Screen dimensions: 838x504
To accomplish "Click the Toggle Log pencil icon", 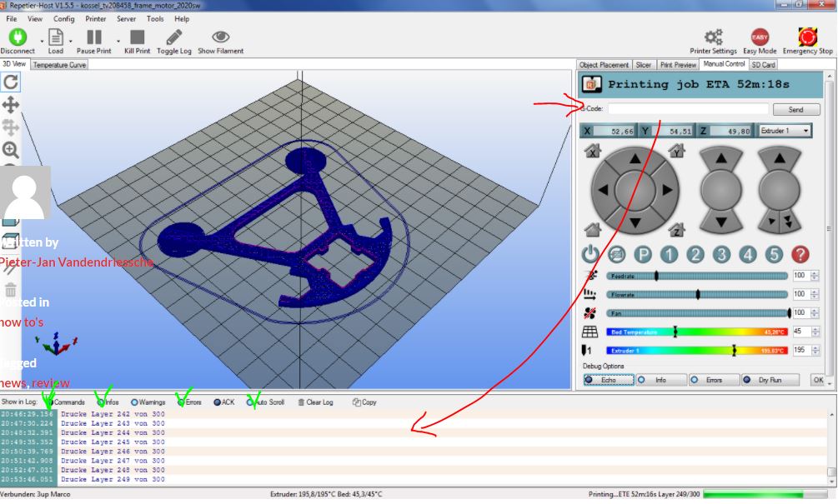I will [173, 37].
